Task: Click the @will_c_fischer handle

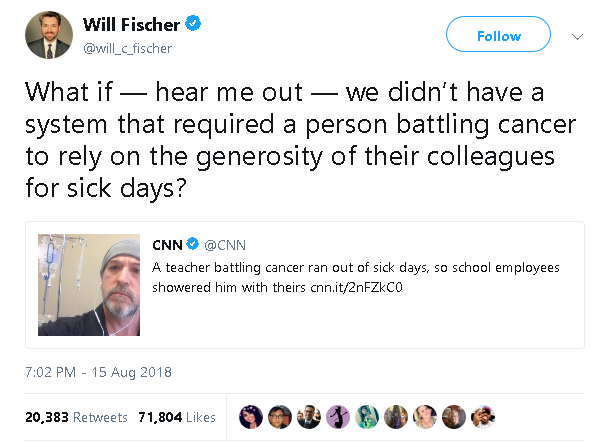Action: click(x=125, y=45)
